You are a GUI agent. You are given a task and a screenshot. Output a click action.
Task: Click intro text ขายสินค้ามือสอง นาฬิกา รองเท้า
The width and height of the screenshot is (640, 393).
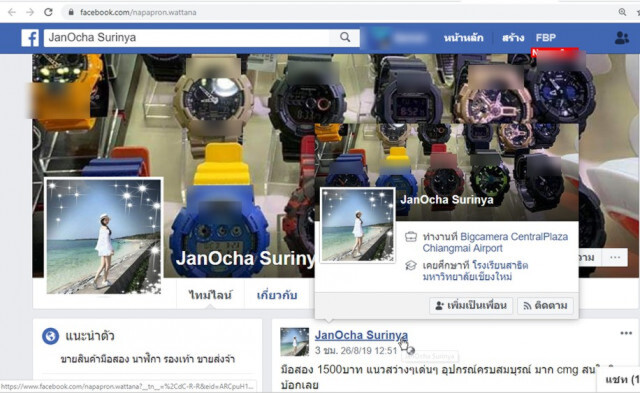click(x=147, y=359)
